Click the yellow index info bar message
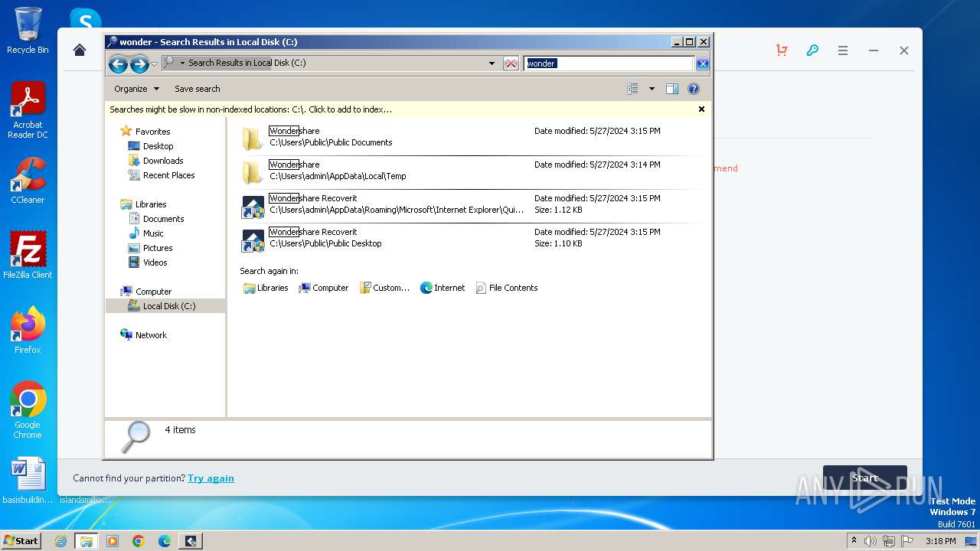Viewport: 980px width, 551px height. [250, 109]
